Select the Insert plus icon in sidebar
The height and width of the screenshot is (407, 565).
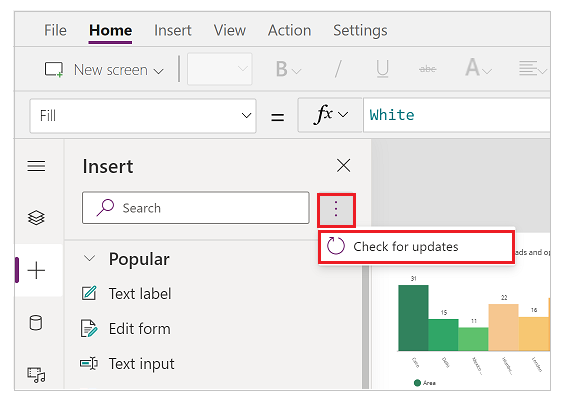pos(36,270)
